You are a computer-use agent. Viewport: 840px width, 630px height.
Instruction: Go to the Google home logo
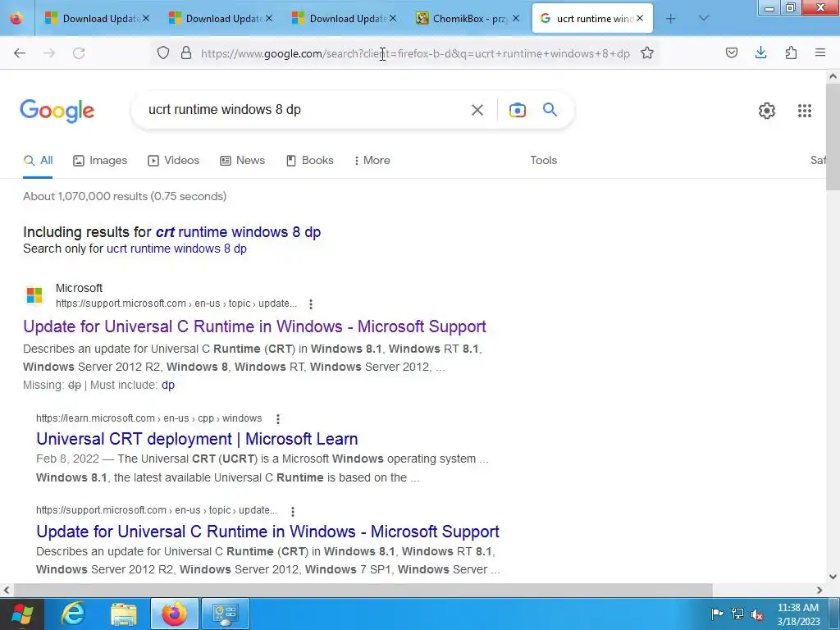[57, 111]
